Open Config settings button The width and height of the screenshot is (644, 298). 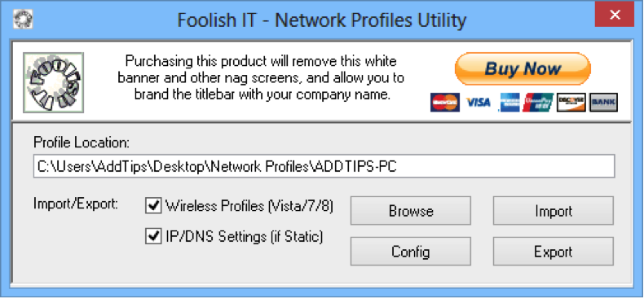coord(411,252)
